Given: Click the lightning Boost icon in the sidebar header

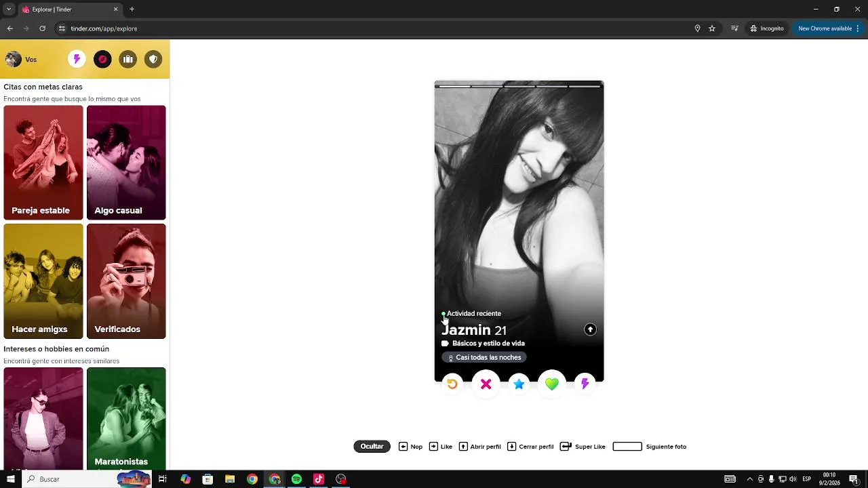Looking at the screenshot, I should pos(77,59).
